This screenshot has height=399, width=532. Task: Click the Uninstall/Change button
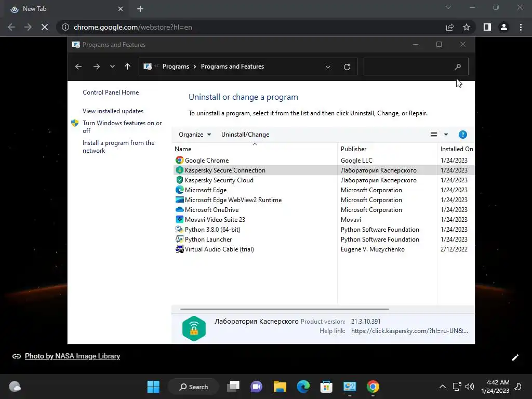[x=245, y=135]
